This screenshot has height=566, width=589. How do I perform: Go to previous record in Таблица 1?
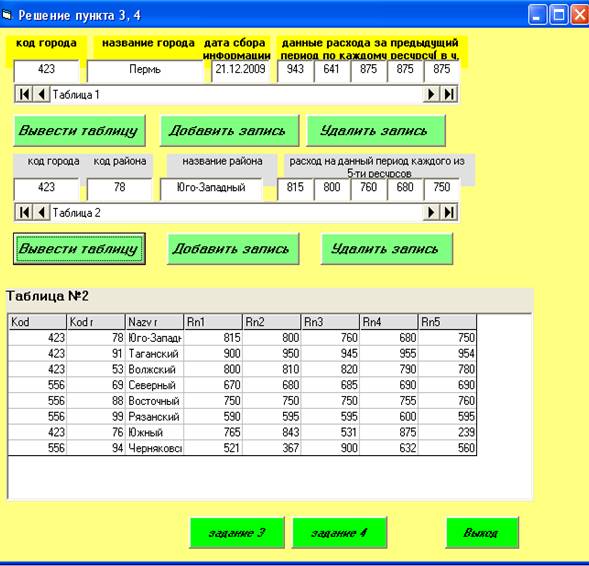41,94
